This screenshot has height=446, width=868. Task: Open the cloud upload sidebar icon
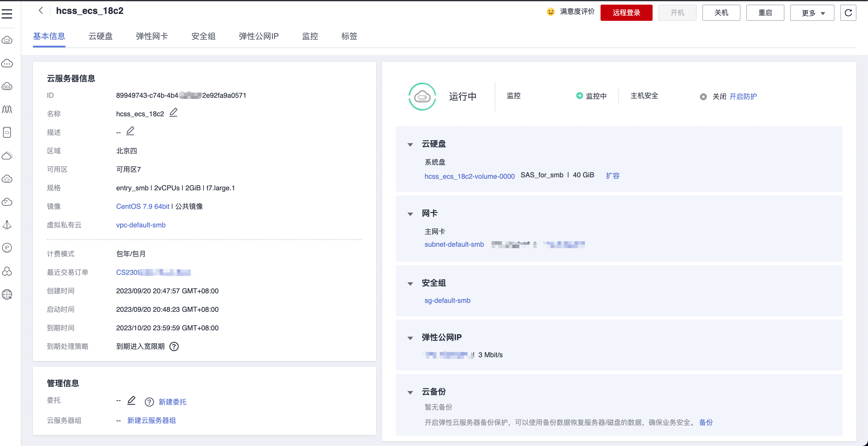(x=7, y=179)
